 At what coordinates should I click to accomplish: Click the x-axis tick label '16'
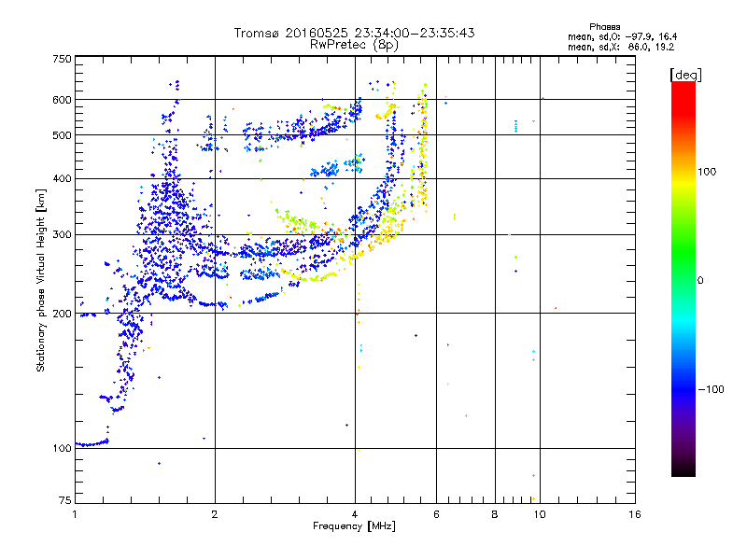click(635, 514)
